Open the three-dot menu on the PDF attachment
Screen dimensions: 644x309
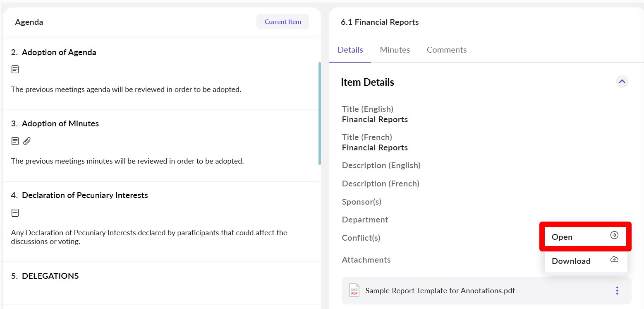617,290
